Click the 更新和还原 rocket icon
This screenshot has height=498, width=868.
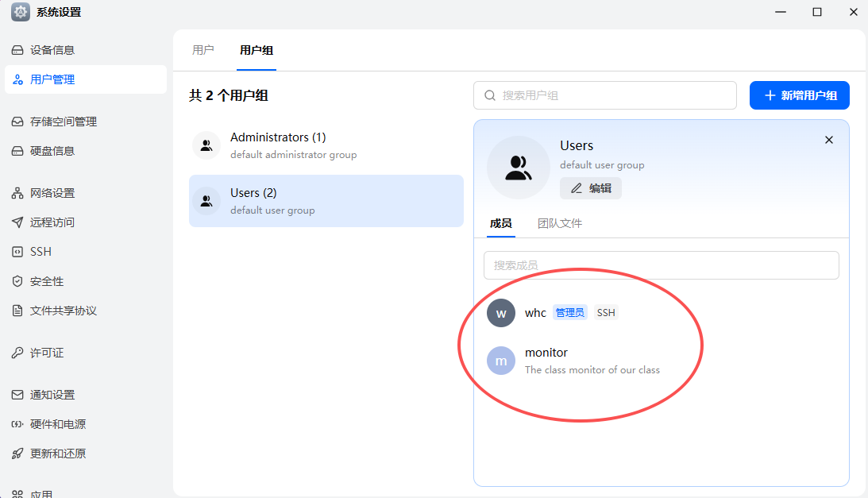pos(17,454)
